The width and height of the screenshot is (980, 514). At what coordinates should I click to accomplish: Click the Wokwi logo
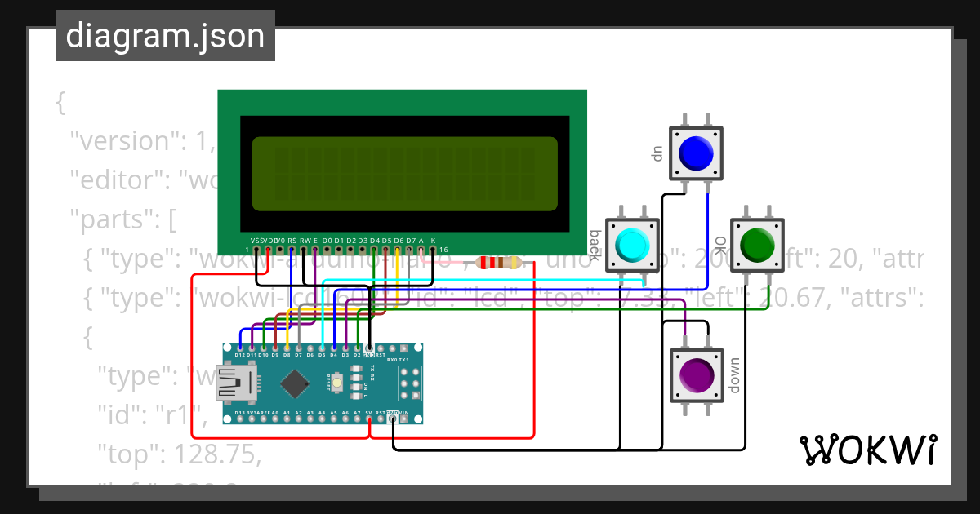(870, 450)
